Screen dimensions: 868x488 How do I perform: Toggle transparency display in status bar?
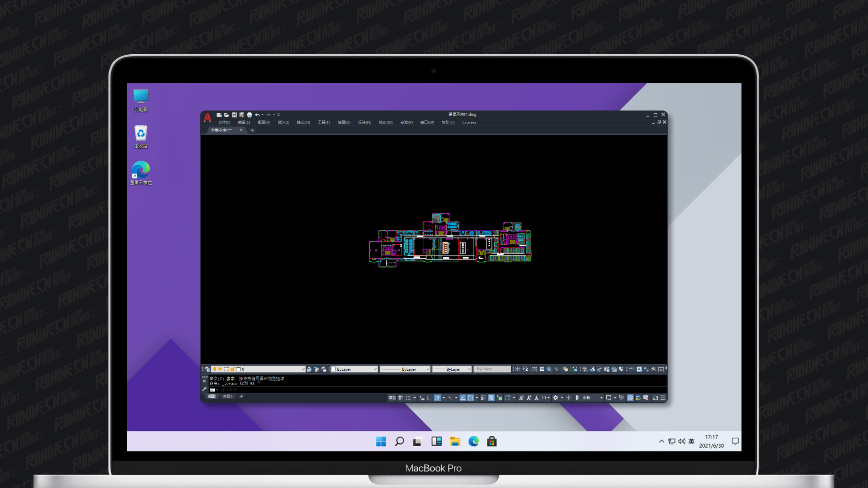pos(491,398)
